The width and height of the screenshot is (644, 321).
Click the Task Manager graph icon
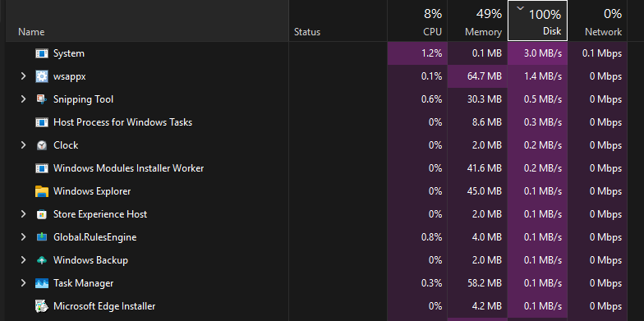42,283
